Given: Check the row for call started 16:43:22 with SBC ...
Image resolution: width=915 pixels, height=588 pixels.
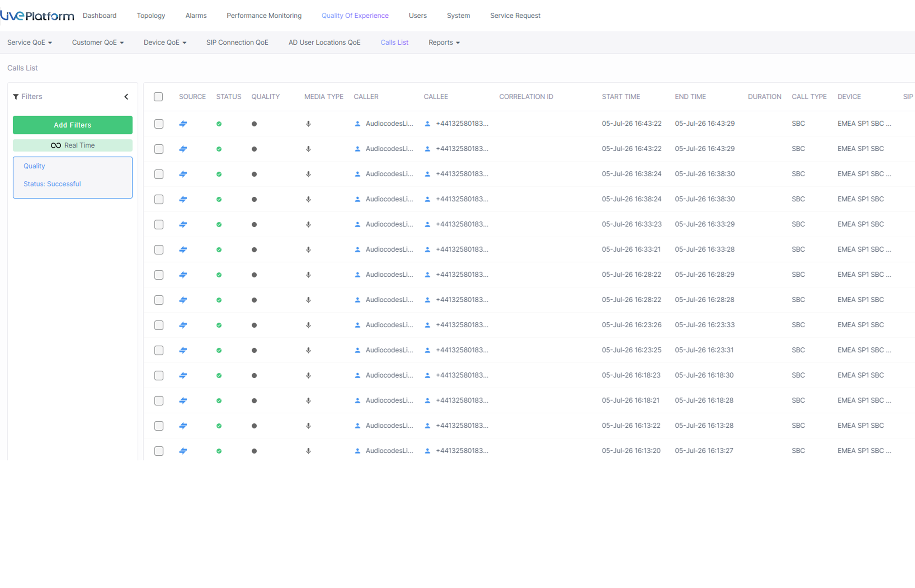Looking at the screenshot, I should point(159,149).
